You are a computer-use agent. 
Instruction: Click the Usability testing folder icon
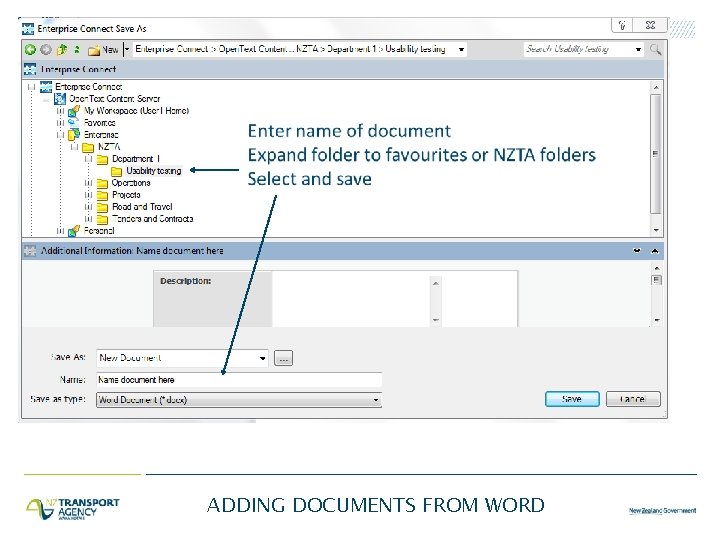(x=117, y=171)
